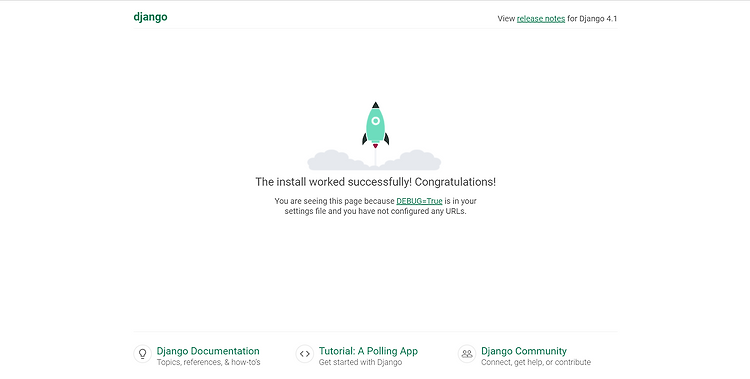Open Django Community link
Screen dimensions: 750x379
click(524, 351)
